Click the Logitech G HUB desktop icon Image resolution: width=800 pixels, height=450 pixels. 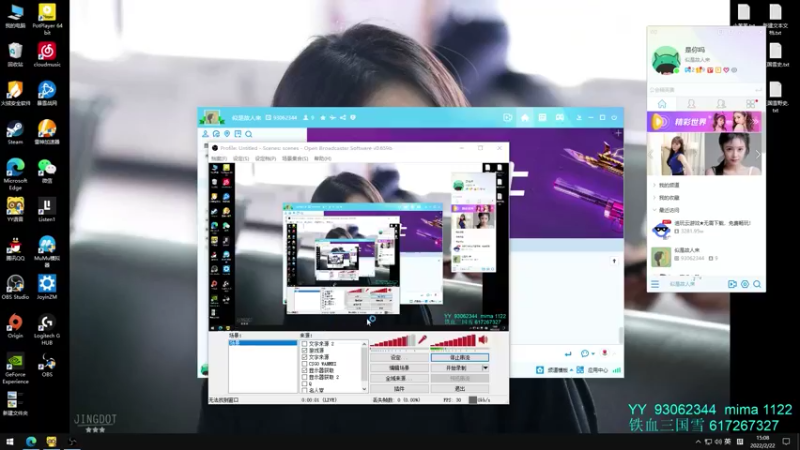(47, 330)
